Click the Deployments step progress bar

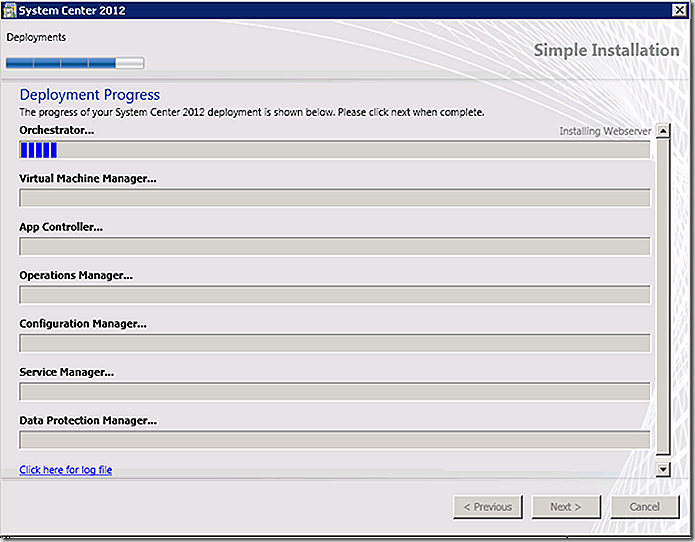[x=75, y=63]
